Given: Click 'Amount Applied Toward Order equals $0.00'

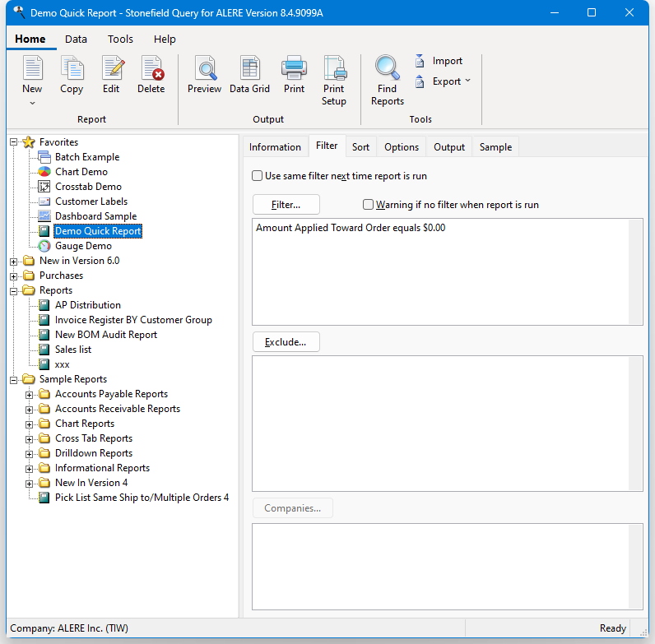Looking at the screenshot, I should (x=351, y=228).
